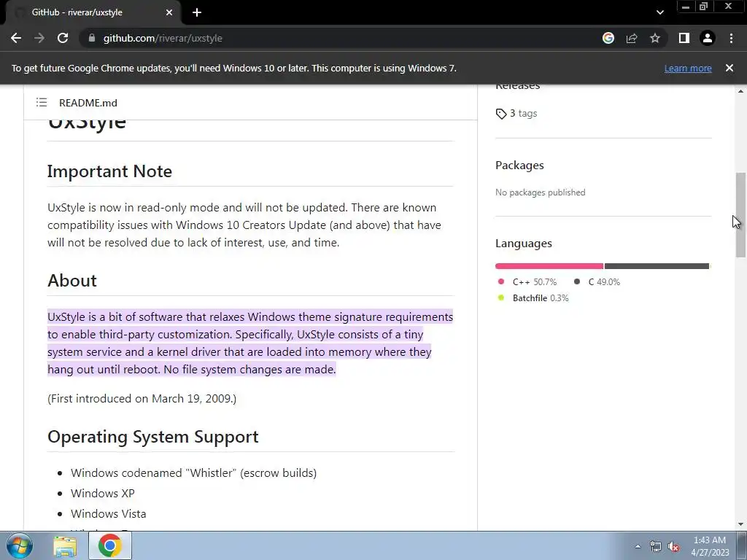747x560 pixels.
Task: Open the C++ 50.7% language link
Action: 527,282
